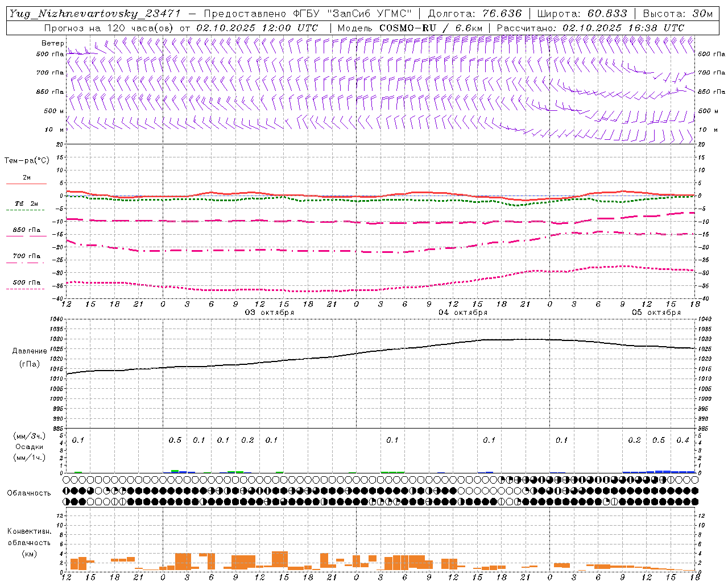Click the Конвективн. label of convective cloud panel
Image resolution: width=728 pixels, height=582 pixels.
[x=29, y=531]
